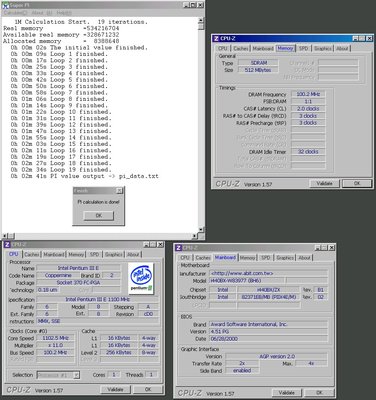Screen dimensions: 376x400
Task: Click the BIOS Date 06/28/2000 field
Action: tap(268, 339)
